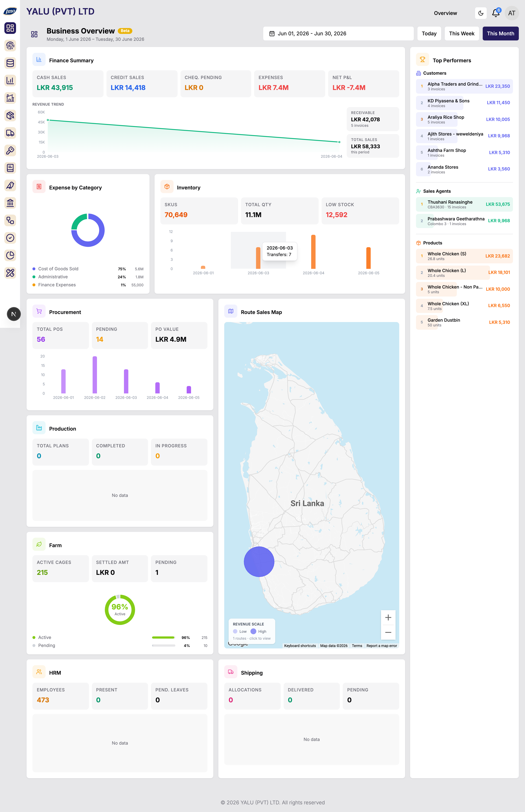The height and width of the screenshot is (812, 525).
Task: Select product Whole Chicken (S)
Action: [x=464, y=256]
